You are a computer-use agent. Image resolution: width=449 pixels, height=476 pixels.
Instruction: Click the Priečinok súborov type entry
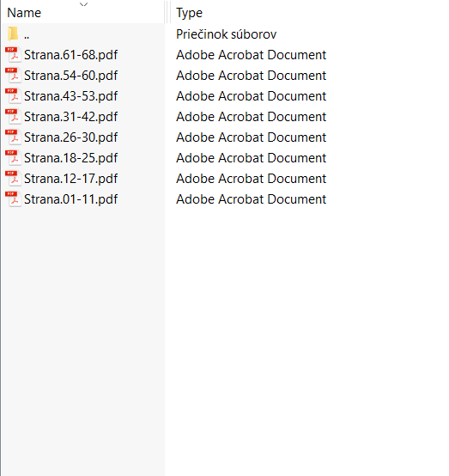coord(226,34)
